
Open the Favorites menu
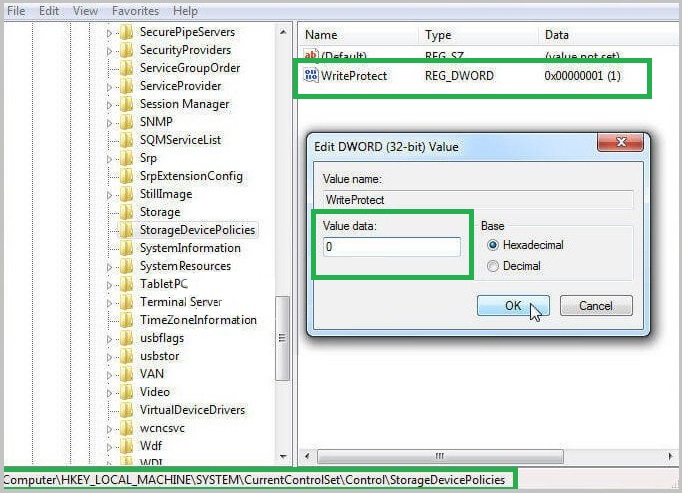coord(135,10)
